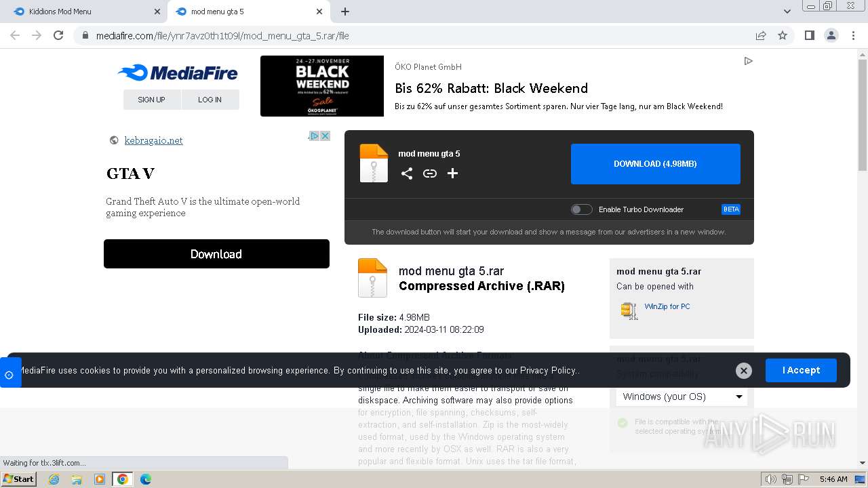Image resolution: width=868 pixels, height=488 pixels.
Task: Share this page from the address bar
Action: pyautogui.click(x=761, y=35)
